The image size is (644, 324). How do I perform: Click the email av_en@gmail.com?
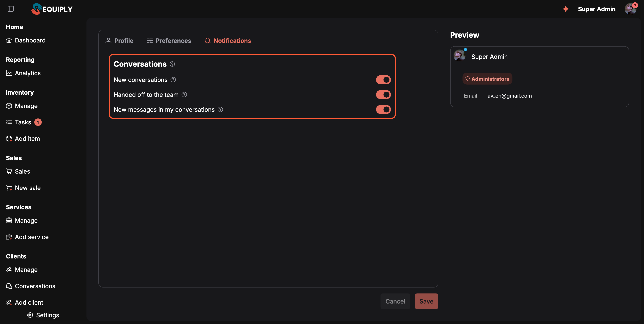[509, 96]
